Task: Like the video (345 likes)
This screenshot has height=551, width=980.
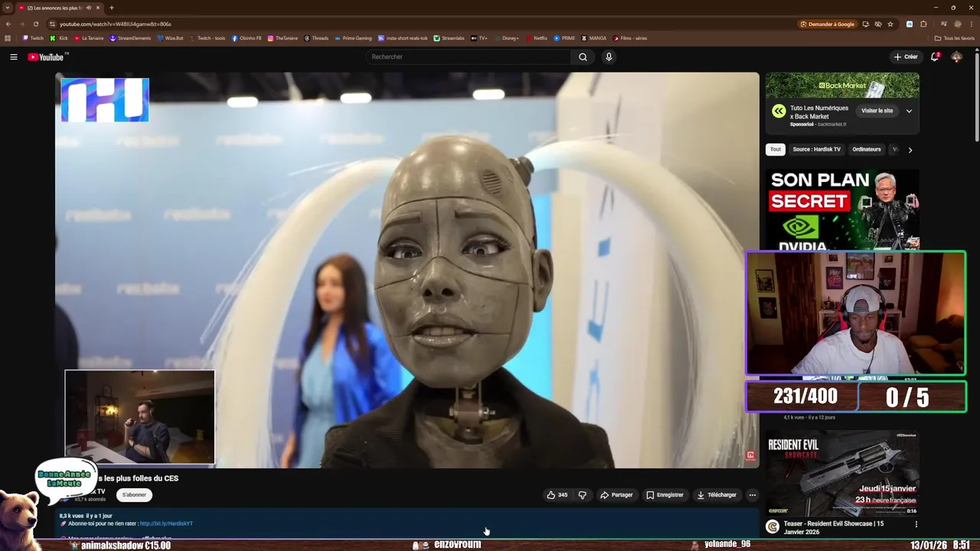Action: click(557, 495)
